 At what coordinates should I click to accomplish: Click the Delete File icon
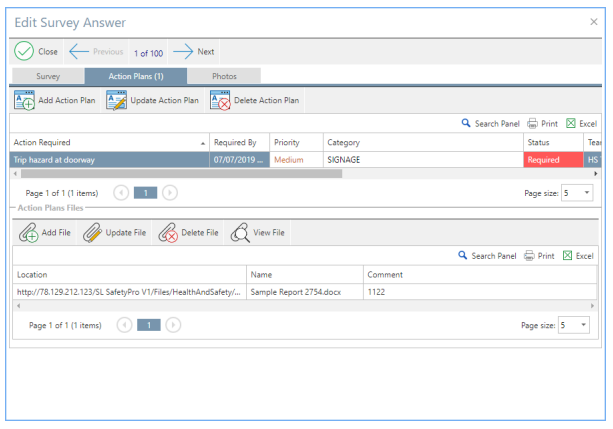168,233
